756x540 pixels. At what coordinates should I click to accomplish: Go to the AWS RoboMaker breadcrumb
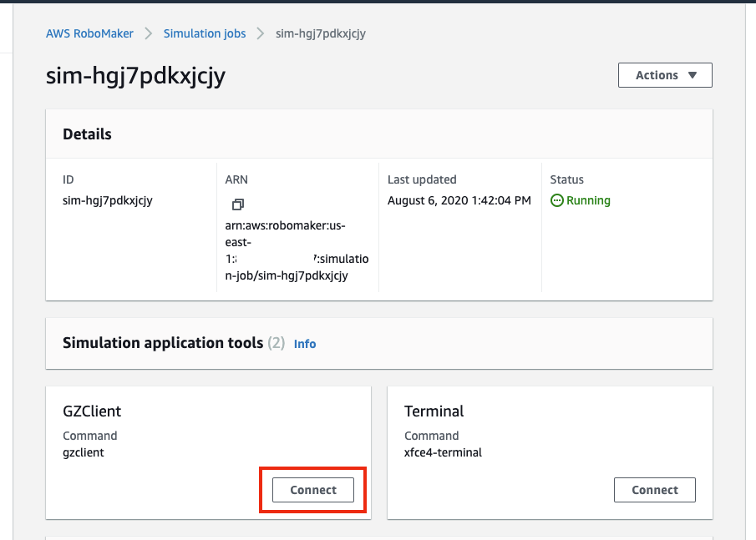(89, 33)
